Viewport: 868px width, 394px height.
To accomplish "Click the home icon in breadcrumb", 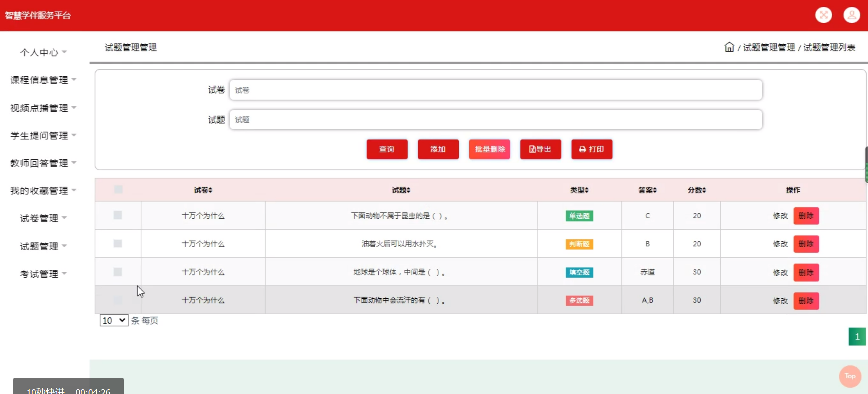I will (x=729, y=47).
